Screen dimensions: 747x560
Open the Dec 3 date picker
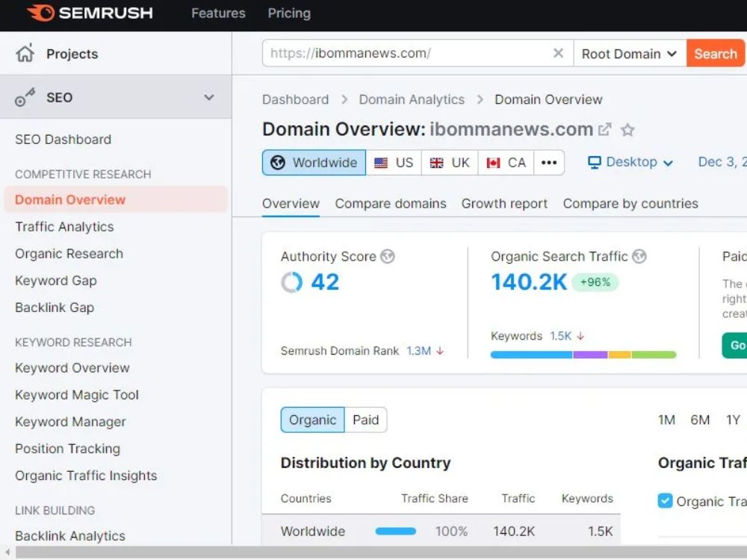[722, 162]
